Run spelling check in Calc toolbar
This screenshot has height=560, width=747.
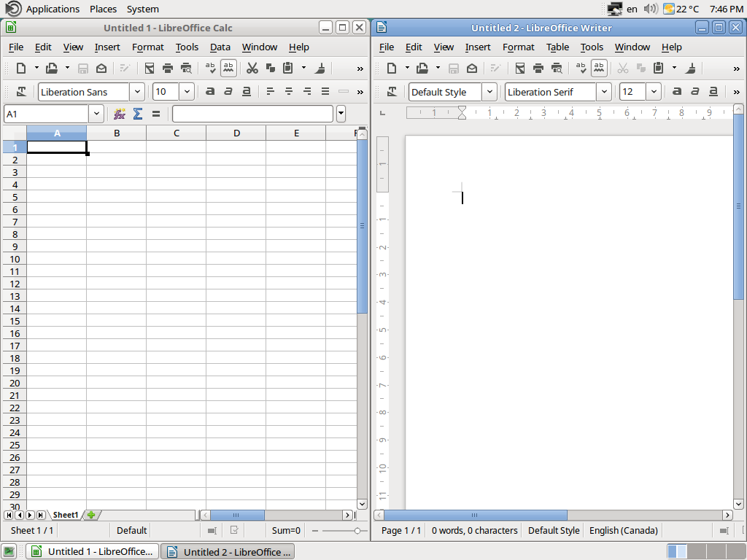pyautogui.click(x=210, y=68)
